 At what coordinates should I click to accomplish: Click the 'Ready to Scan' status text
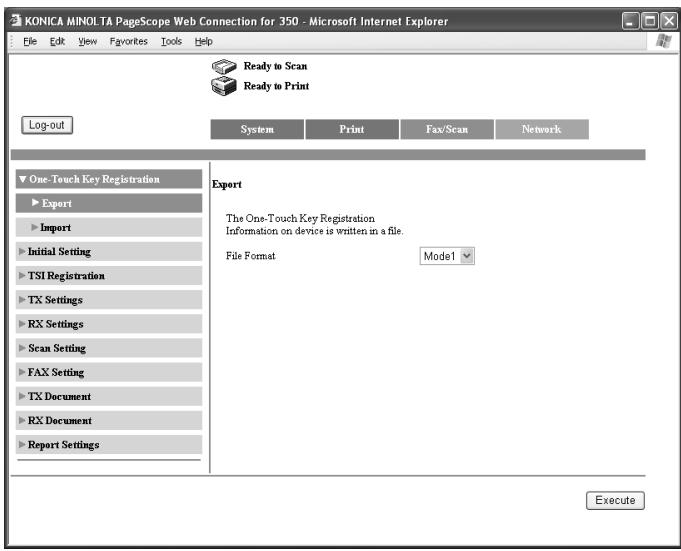[275, 66]
